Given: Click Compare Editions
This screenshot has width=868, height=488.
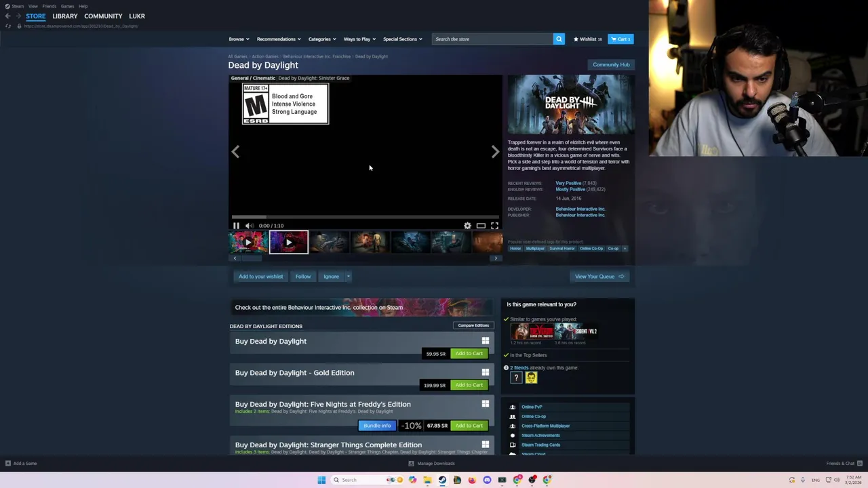Looking at the screenshot, I should [473, 325].
